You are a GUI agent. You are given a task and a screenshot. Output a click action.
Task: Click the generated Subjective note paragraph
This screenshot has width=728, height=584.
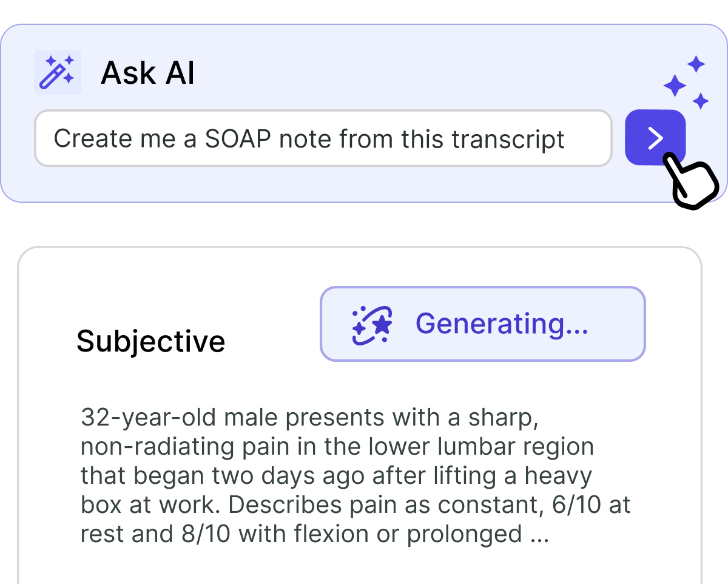coord(356,476)
